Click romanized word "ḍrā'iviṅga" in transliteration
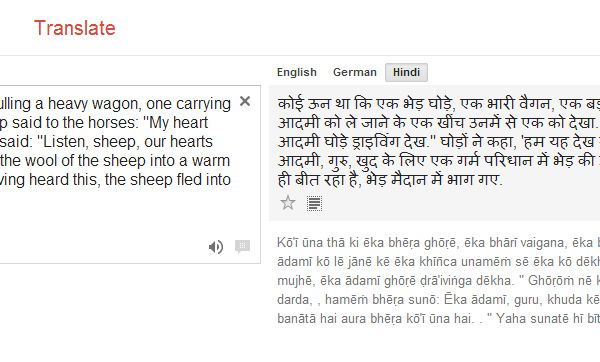Screen dimensions: 600x362 point(406,281)
